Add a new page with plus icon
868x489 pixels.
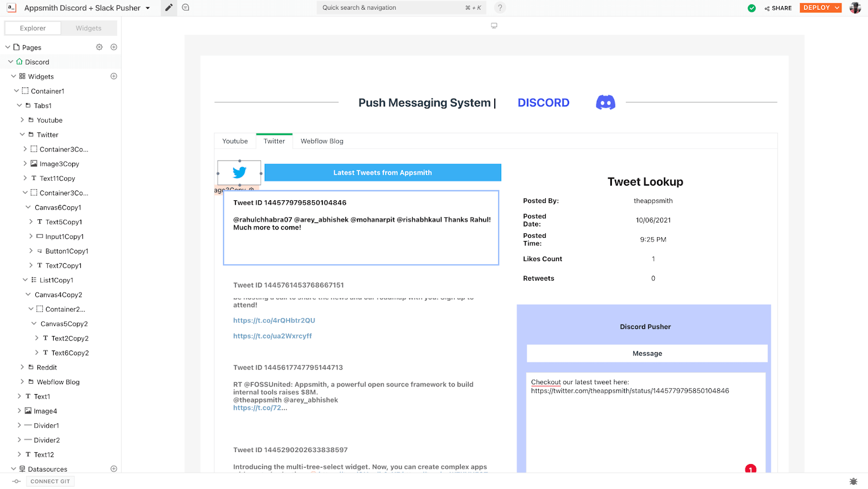click(x=114, y=47)
